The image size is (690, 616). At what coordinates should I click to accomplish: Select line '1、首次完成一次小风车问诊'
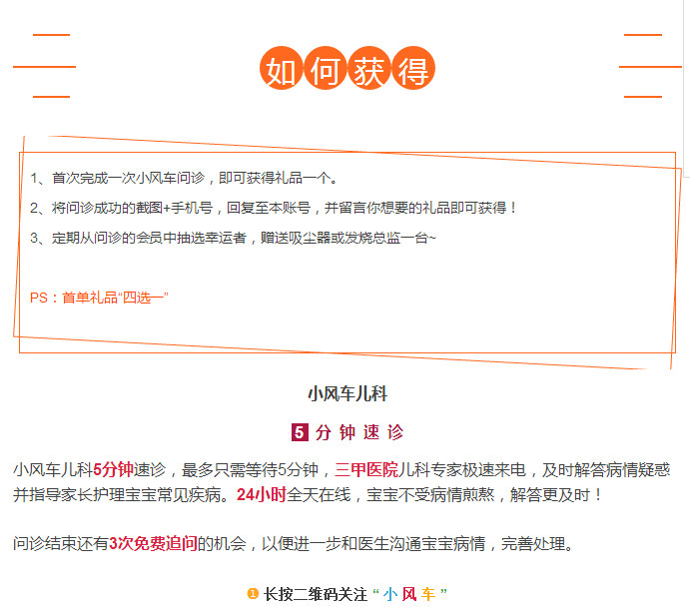coord(184,178)
